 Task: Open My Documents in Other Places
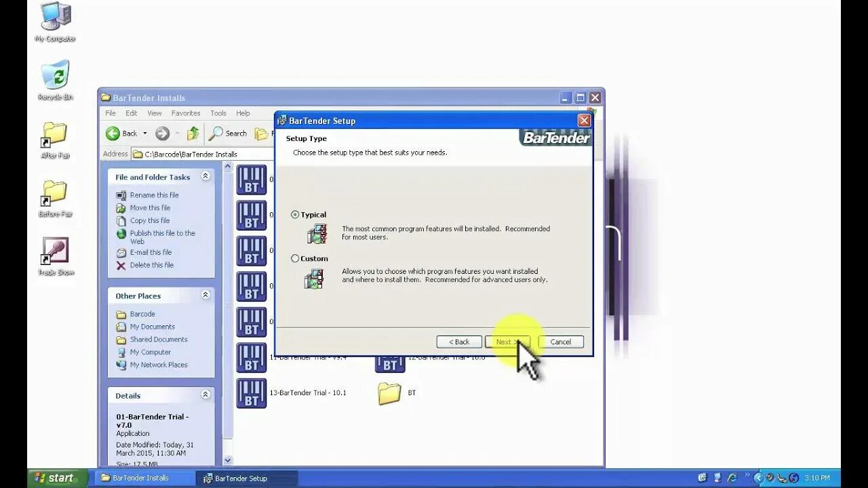(152, 327)
